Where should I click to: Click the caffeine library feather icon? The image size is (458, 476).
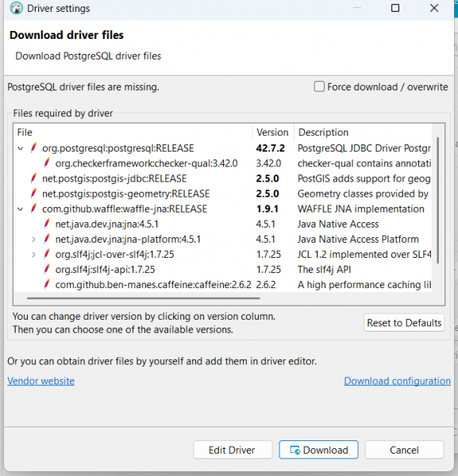pyautogui.click(x=47, y=285)
